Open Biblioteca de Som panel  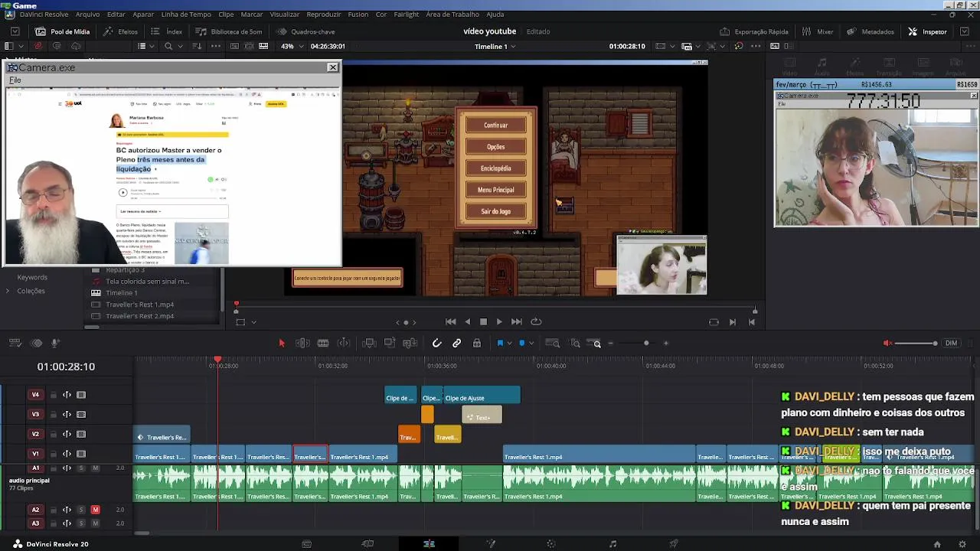coord(229,31)
